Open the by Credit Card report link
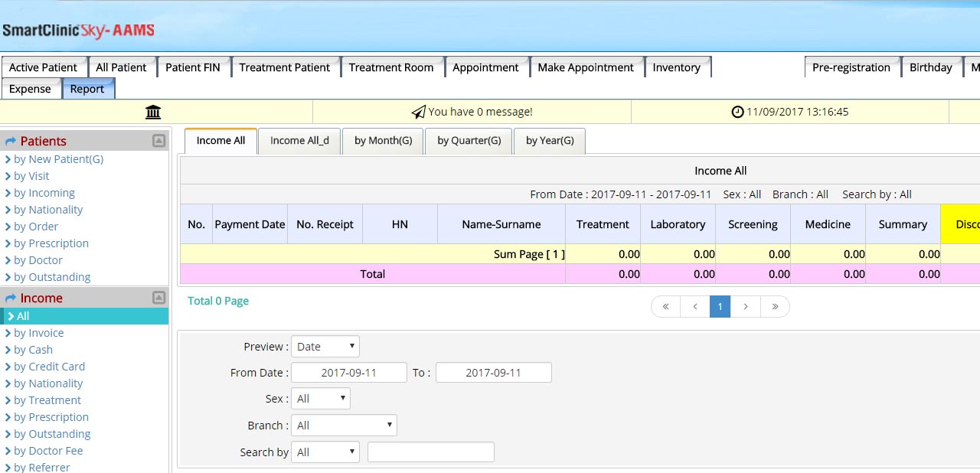Image resolution: width=980 pixels, height=473 pixels. (x=49, y=367)
